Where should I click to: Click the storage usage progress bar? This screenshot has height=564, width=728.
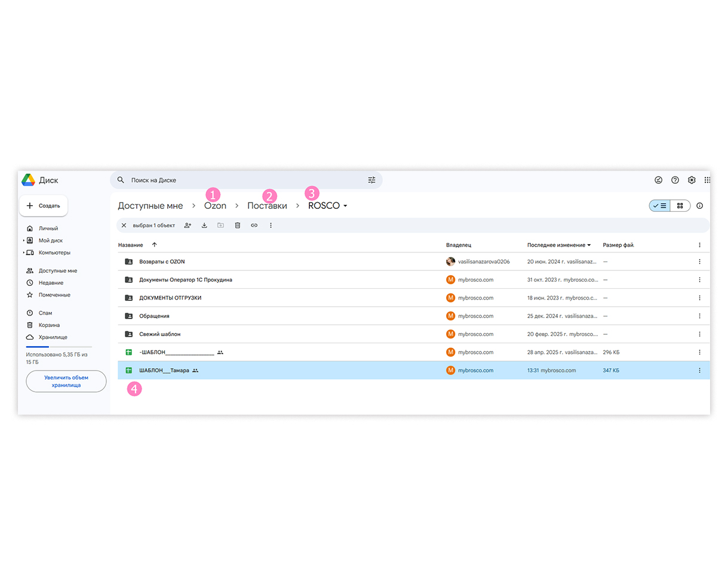(x=59, y=347)
